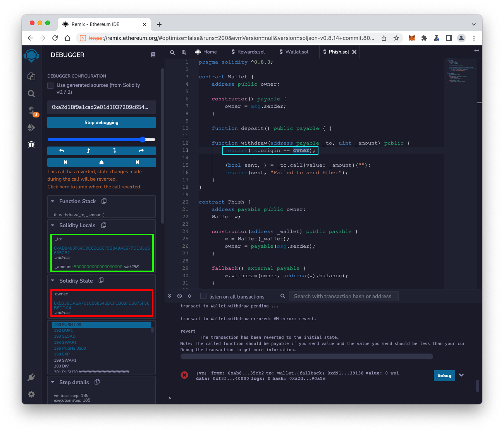Collapse the Solidity Locals section
The width and height of the screenshot is (504, 433).
click(x=53, y=225)
